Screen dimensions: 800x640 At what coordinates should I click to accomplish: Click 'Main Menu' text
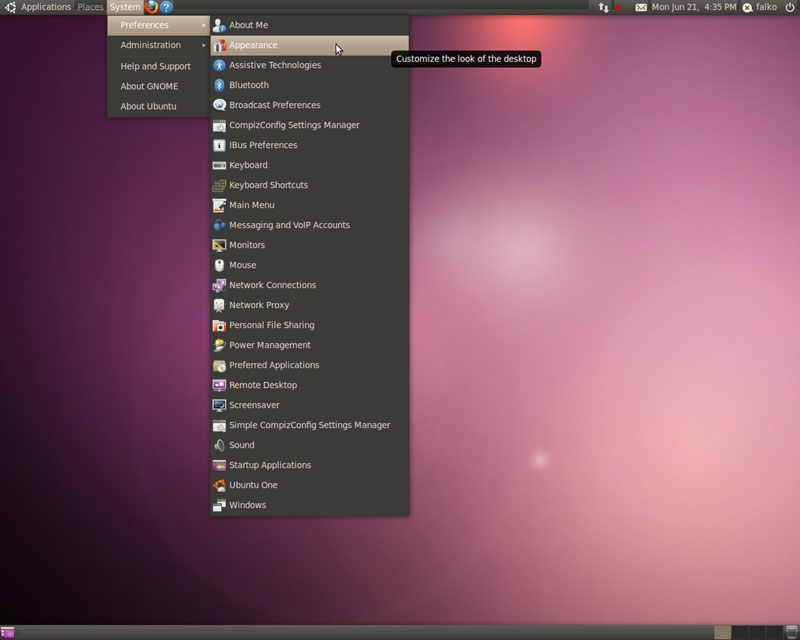(252, 205)
